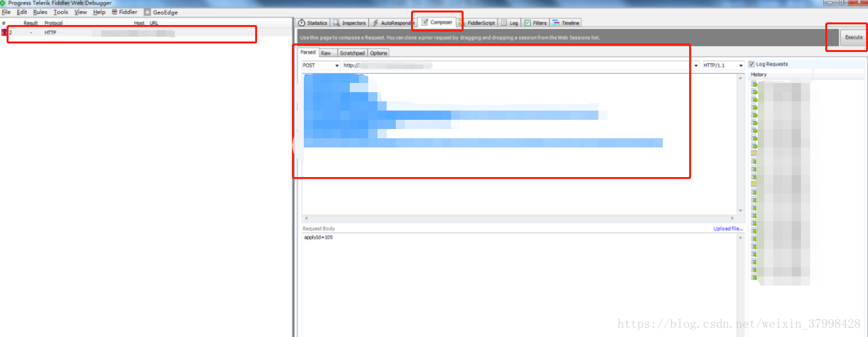Open the POST method dropdown
Screen dimensions: 868x337
(x=321, y=66)
